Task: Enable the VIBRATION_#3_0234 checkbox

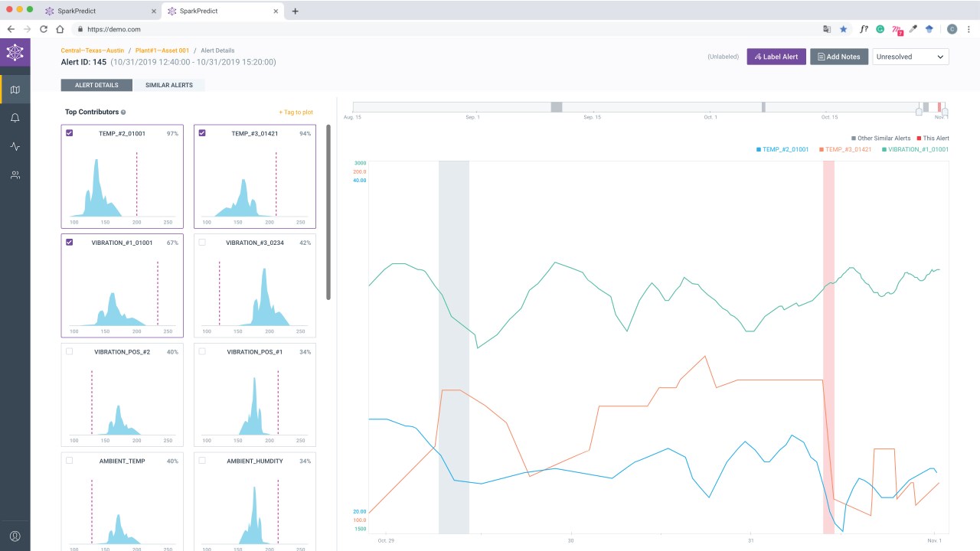Action: coord(202,243)
